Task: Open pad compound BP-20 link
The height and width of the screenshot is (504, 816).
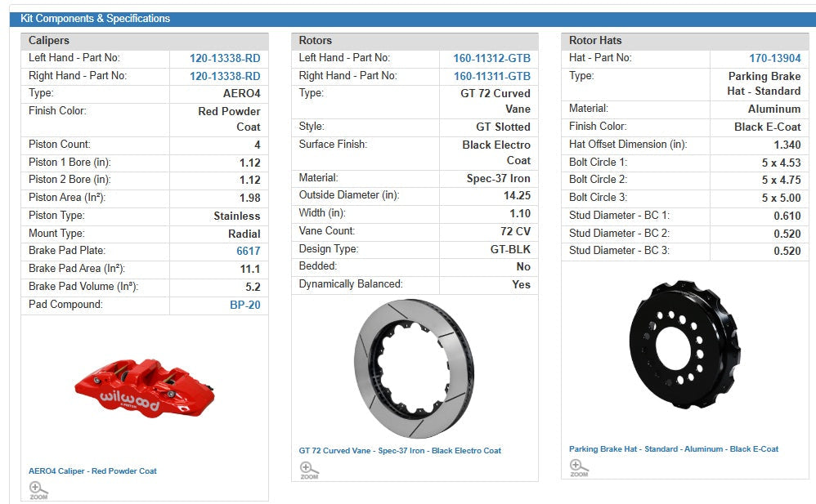Action: coord(244,305)
